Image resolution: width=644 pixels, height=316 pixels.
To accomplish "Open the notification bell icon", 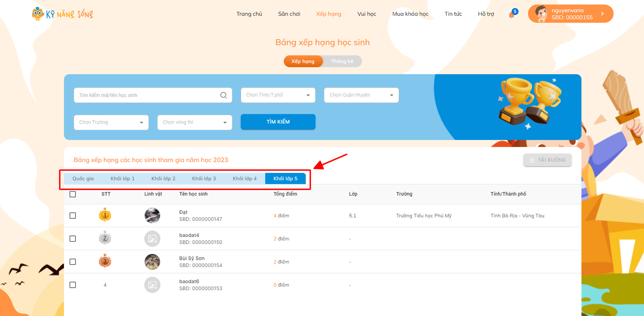I will 512,15.
